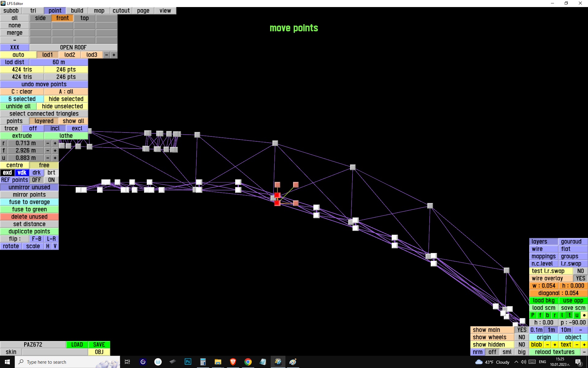This screenshot has height=368, width=588.
Task: Select the top view 't' button
Action: coord(569,315)
